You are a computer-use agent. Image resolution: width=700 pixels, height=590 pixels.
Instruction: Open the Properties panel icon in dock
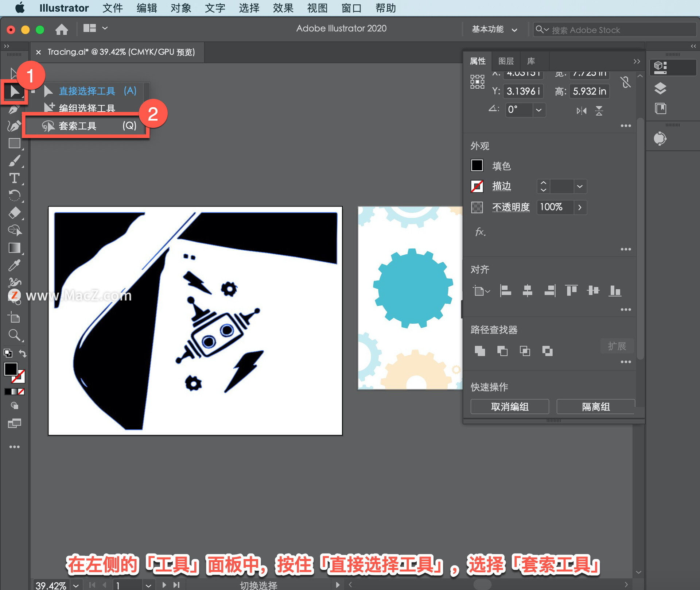660,67
